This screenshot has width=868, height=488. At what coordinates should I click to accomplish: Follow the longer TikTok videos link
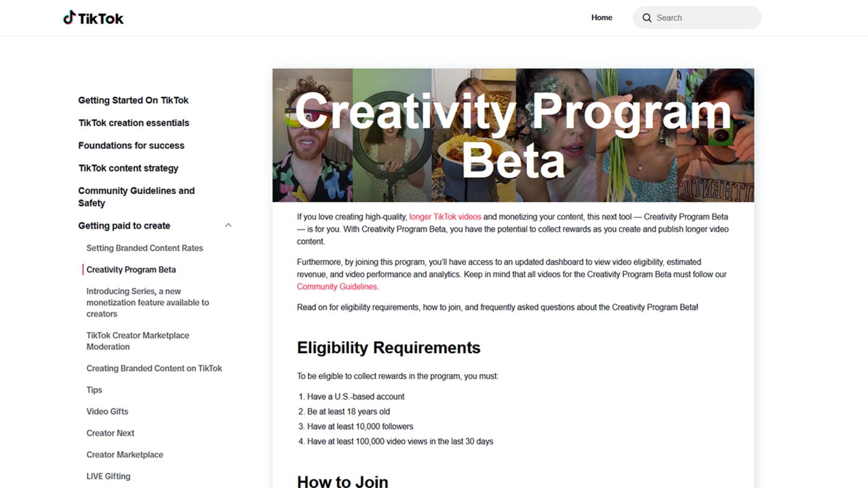point(445,217)
